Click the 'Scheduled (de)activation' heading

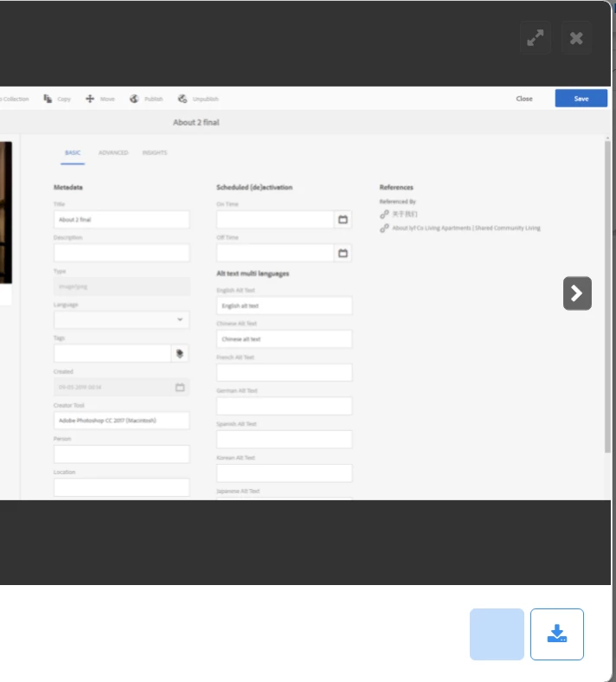pyautogui.click(x=254, y=188)
